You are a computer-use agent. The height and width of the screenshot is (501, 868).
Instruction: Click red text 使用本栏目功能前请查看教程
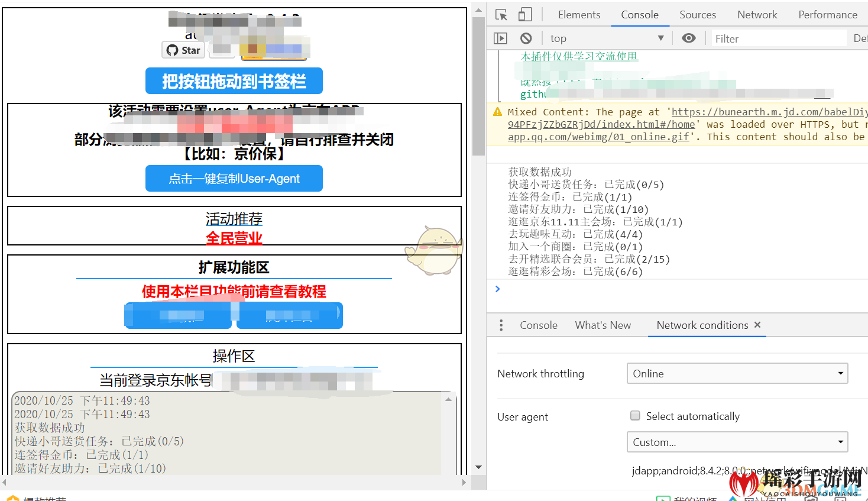(234, 292)
